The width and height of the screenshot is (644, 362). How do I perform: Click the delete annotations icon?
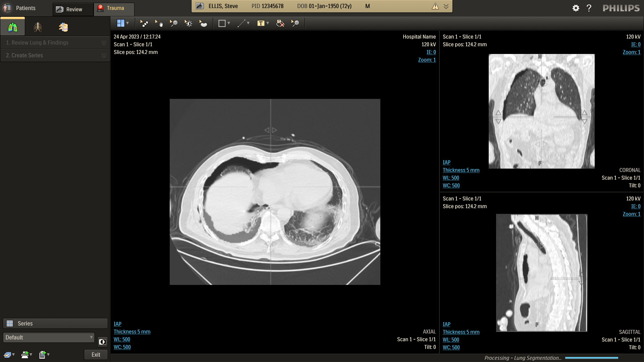pos(280,23)
